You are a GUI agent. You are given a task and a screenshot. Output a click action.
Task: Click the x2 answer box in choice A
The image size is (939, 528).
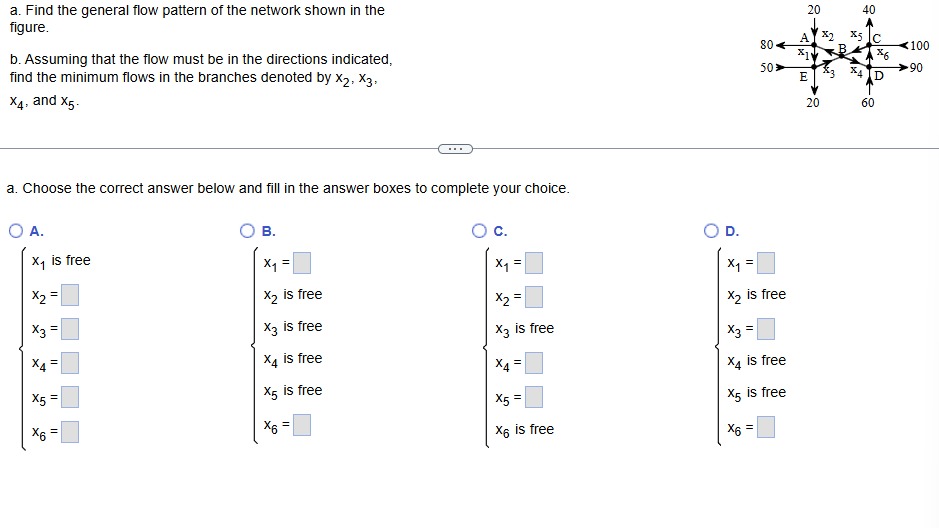point(70,295)
